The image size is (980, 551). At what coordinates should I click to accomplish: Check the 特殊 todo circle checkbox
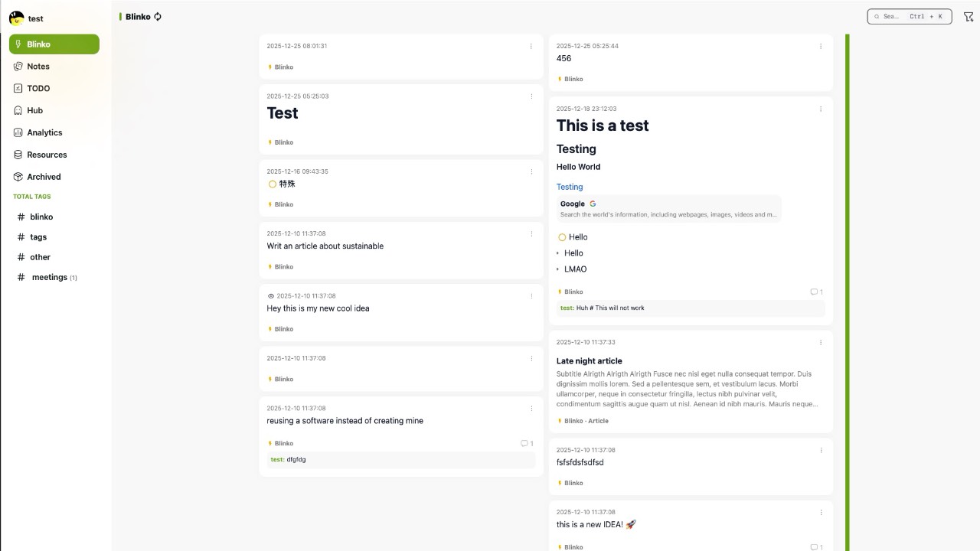272,184
